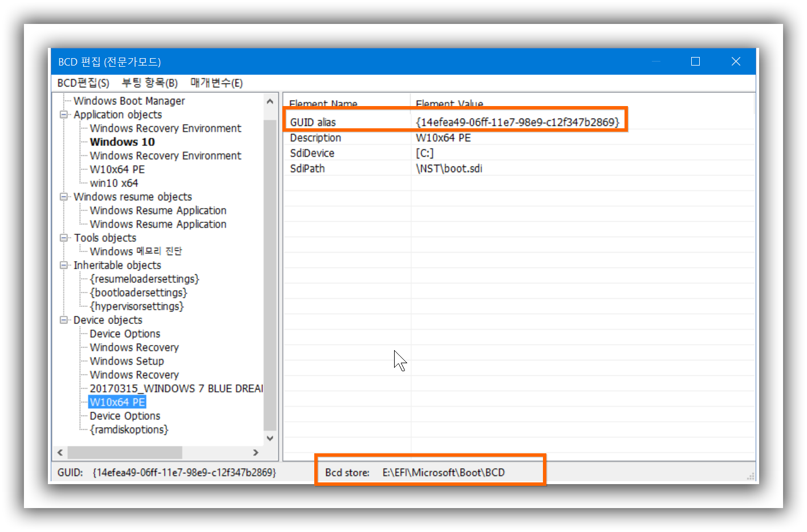Select highlighted W10x64 PE device entry
Screen dimensions: 807x532
click(x=117, y=402)
